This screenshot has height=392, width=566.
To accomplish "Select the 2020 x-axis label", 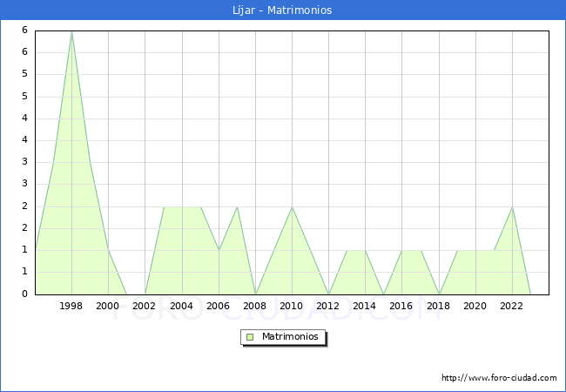I will (x=475, y=306).
